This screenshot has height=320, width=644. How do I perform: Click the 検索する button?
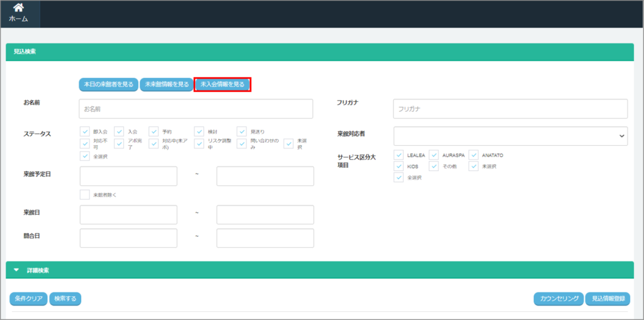(65, 299)
